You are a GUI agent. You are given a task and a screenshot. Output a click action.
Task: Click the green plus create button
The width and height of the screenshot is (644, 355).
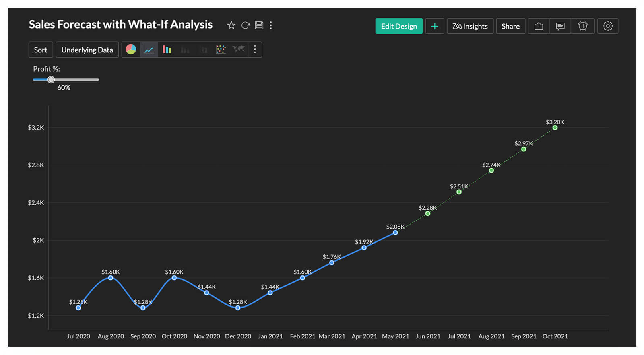coord(434,26)
